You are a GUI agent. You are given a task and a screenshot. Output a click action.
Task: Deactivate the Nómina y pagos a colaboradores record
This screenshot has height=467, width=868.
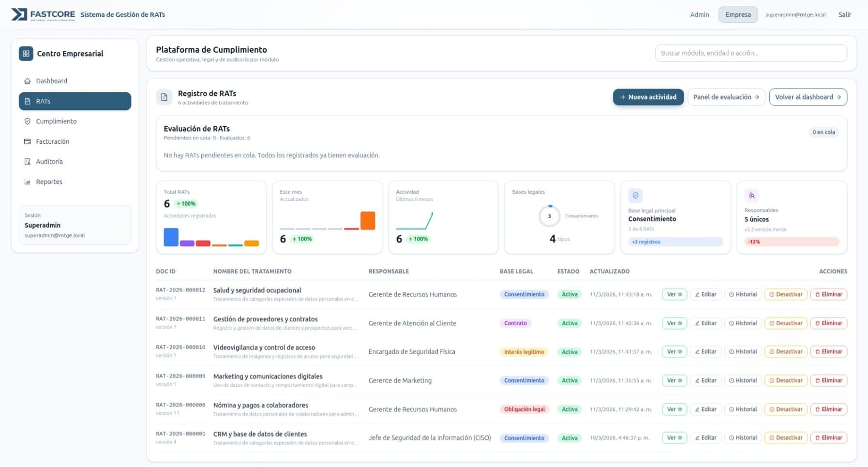click(785, 409)
